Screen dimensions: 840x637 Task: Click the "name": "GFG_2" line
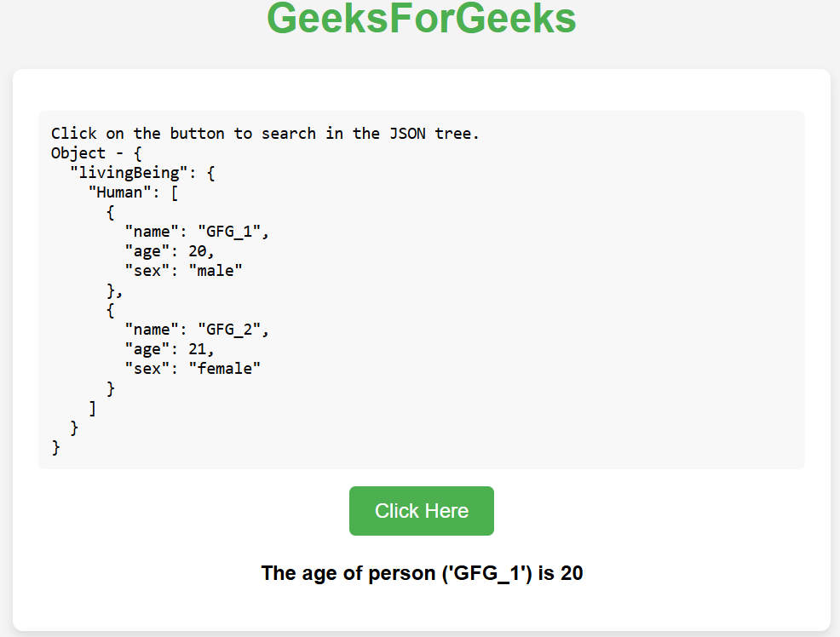197,330
